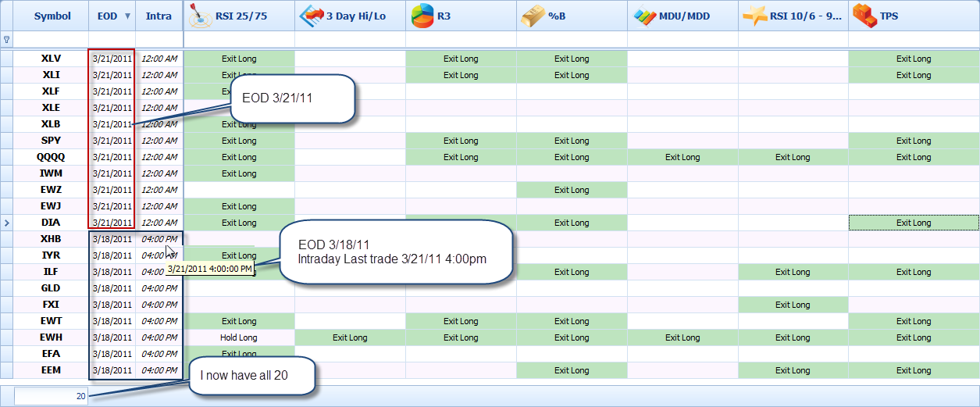Click EWJ RSI 25/75 Exit Long cell
This screenshot has height=407, width=980.
239,206
